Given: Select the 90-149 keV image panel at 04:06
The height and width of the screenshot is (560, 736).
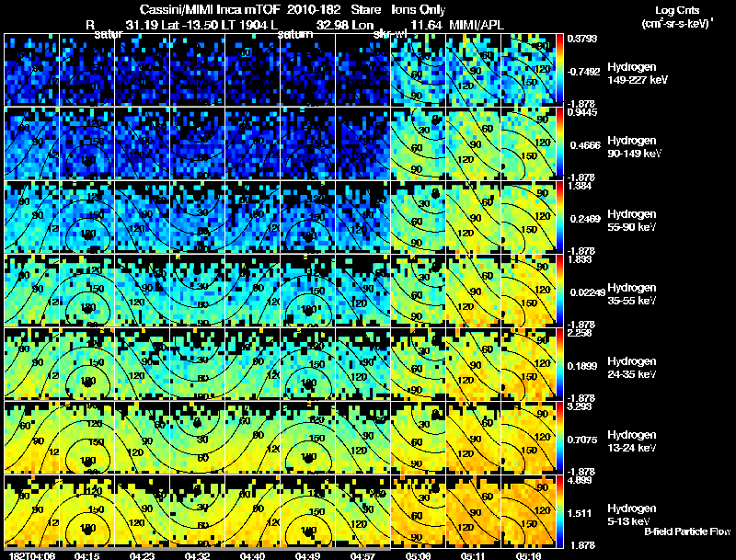Looking at the screenshot, I should (31, 143).
